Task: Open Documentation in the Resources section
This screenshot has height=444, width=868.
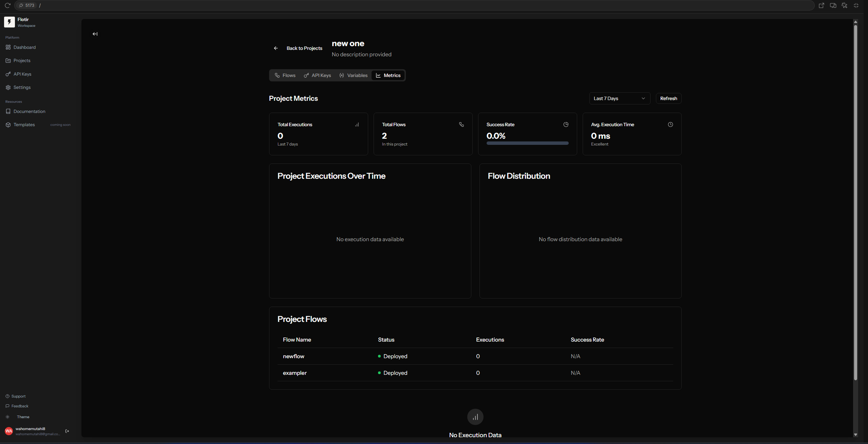Action: click(29, 111)
